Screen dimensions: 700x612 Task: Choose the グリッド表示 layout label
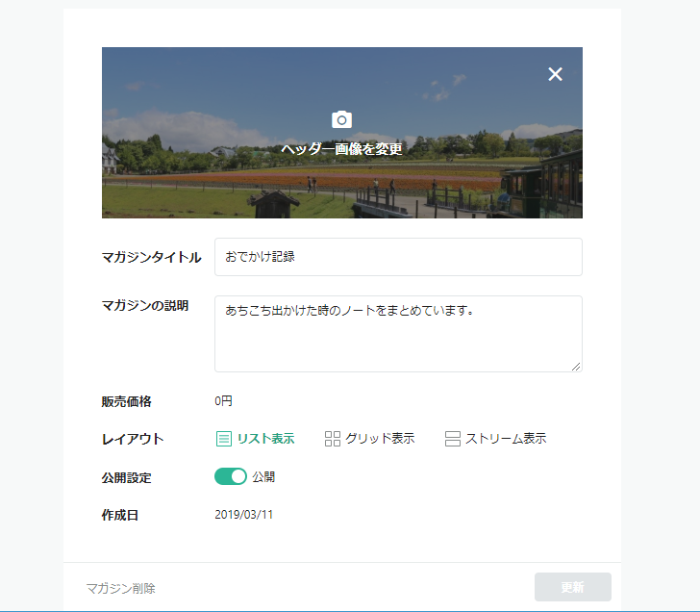(380, 439)
